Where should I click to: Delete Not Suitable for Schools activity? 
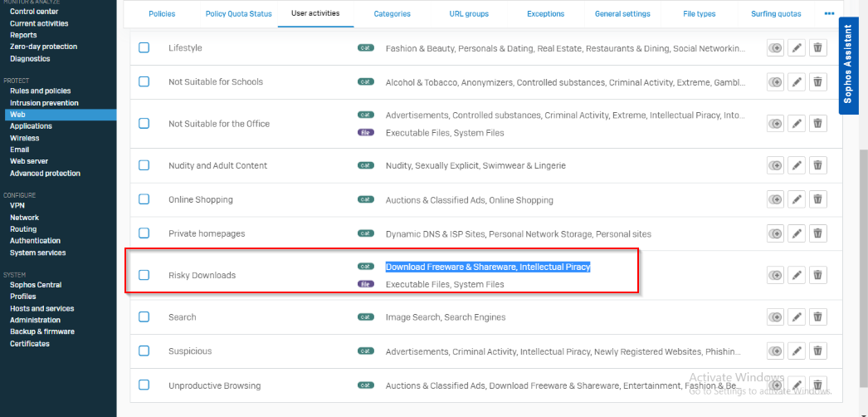click(817, 82)
